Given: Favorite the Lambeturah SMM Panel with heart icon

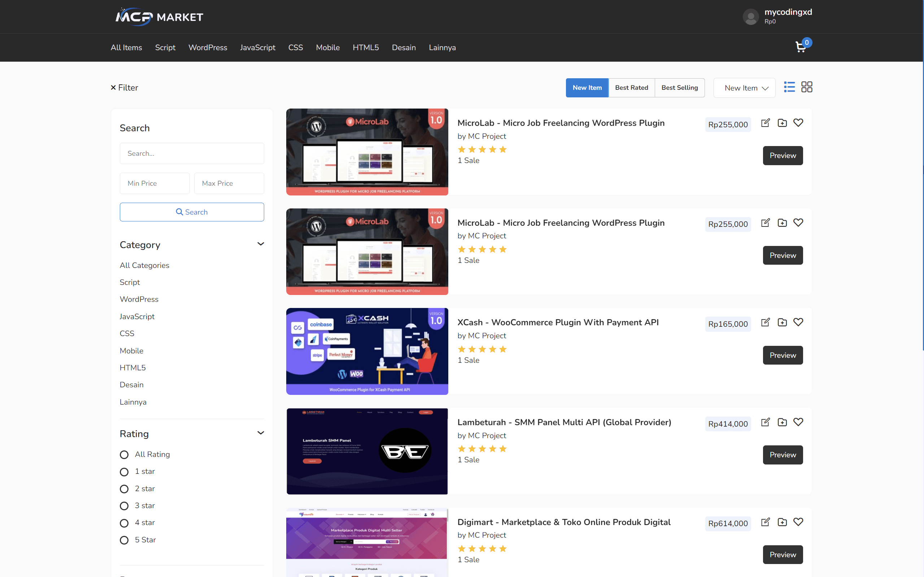Looking at the screenshot, I should pyautogui.click(x=798, y=422).
